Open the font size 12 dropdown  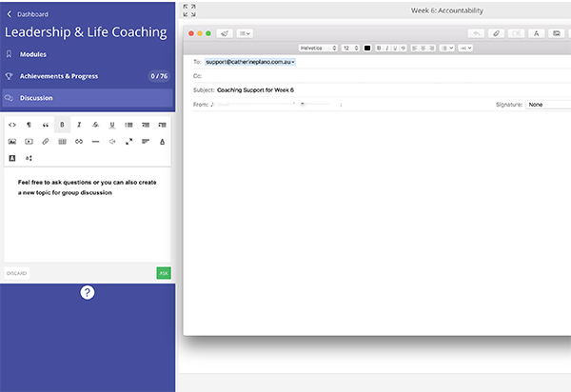pos(351,48)
